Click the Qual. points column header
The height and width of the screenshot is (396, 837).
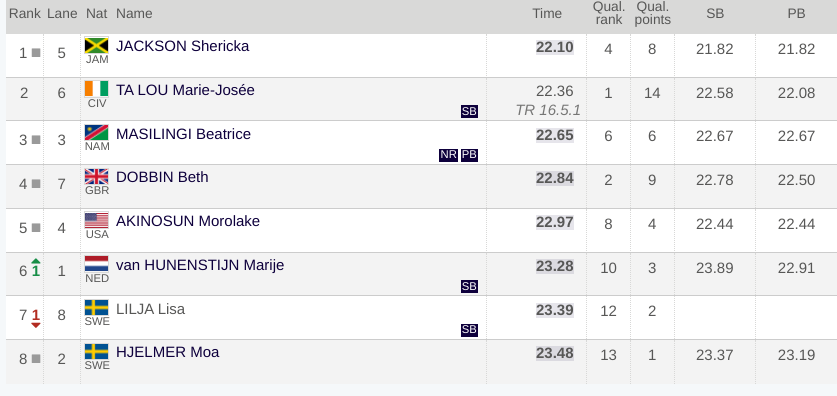pos(652,14)
